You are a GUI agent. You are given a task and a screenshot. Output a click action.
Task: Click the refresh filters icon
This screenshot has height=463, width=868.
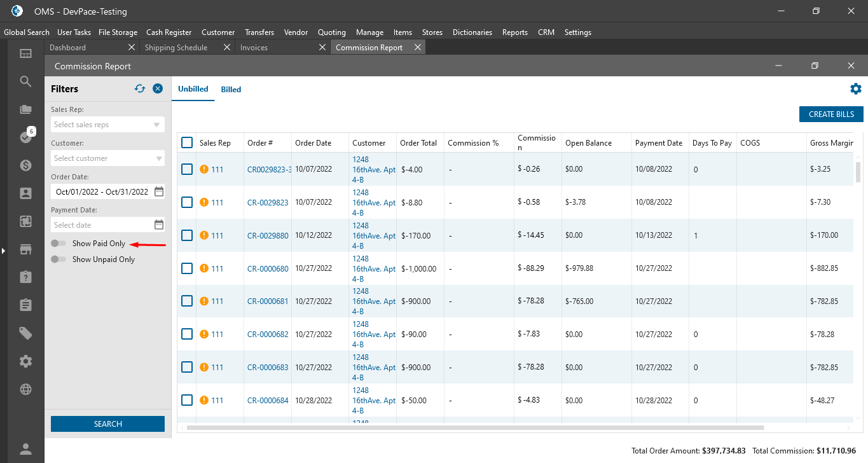tap(140, 89)
